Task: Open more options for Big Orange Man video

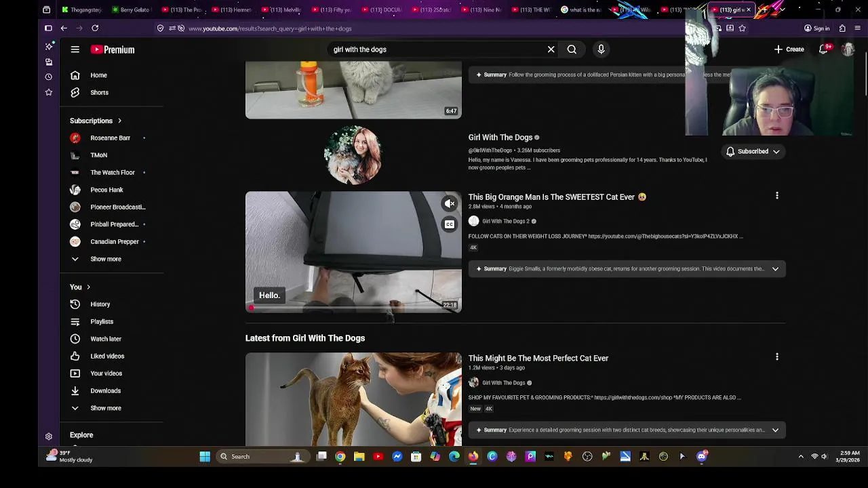Action: click(x=777, y=196)
